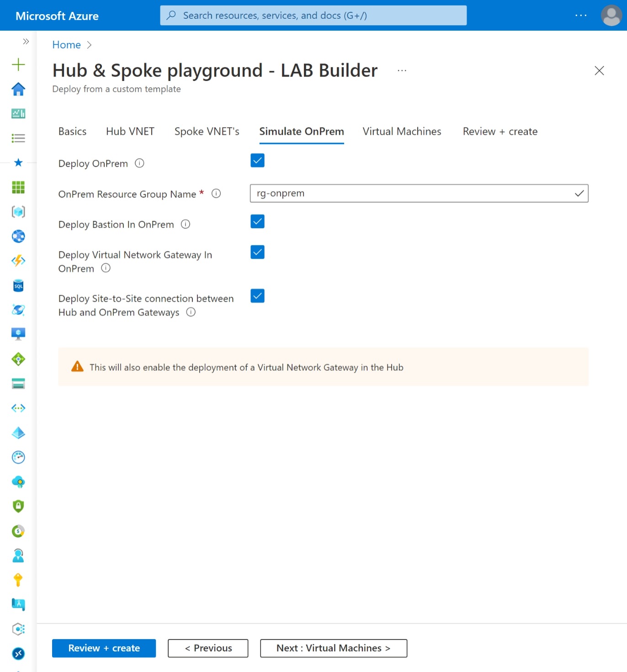Open Advisor cloud ribbon icon
This screenshot has height=672, width=627.
18,482
